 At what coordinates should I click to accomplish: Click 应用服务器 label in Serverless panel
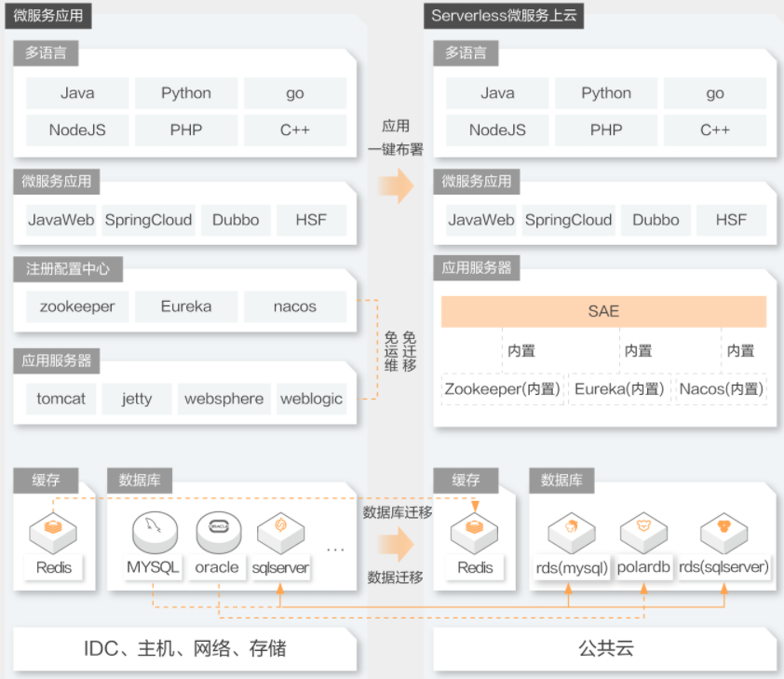pyautogui.click(x=477, y=268)
